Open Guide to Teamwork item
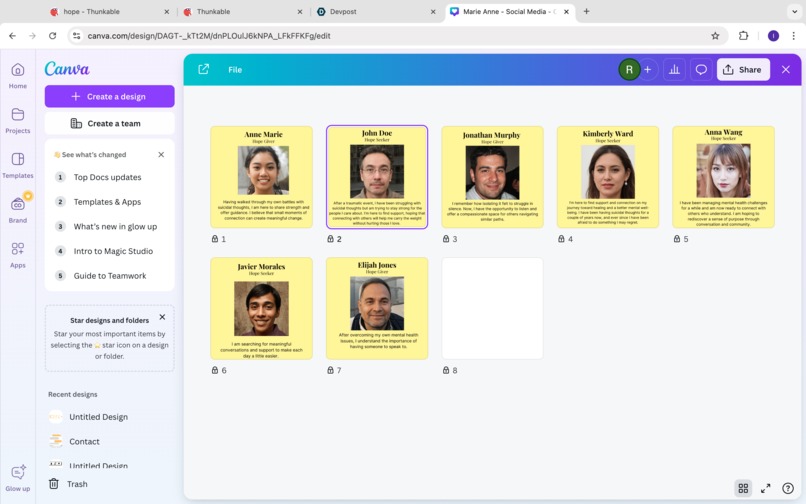The image size is (806, 504). tap(109, 276)
